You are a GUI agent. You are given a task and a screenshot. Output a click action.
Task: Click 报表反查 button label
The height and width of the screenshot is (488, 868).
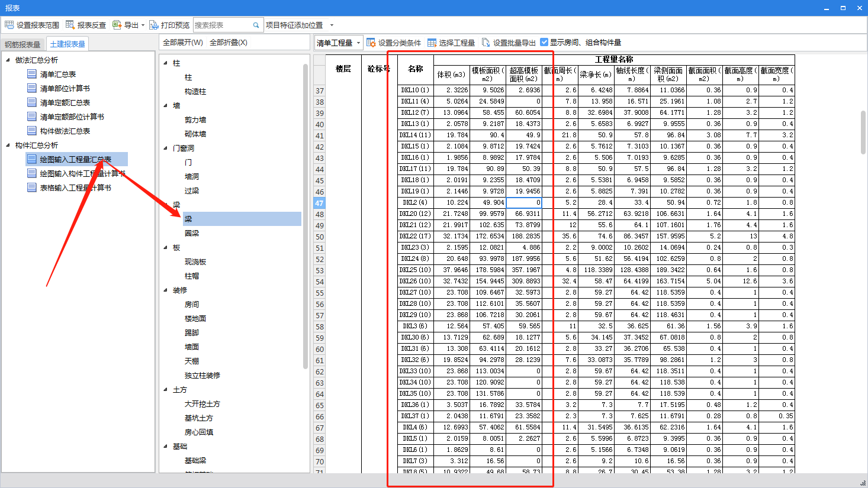92,25
